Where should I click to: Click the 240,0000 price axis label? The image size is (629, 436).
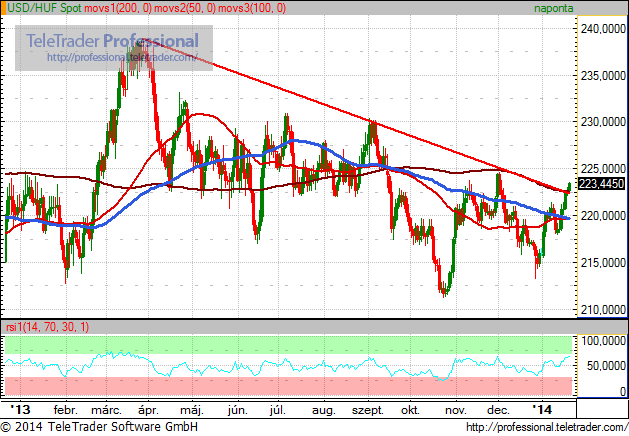click(603, 29)
